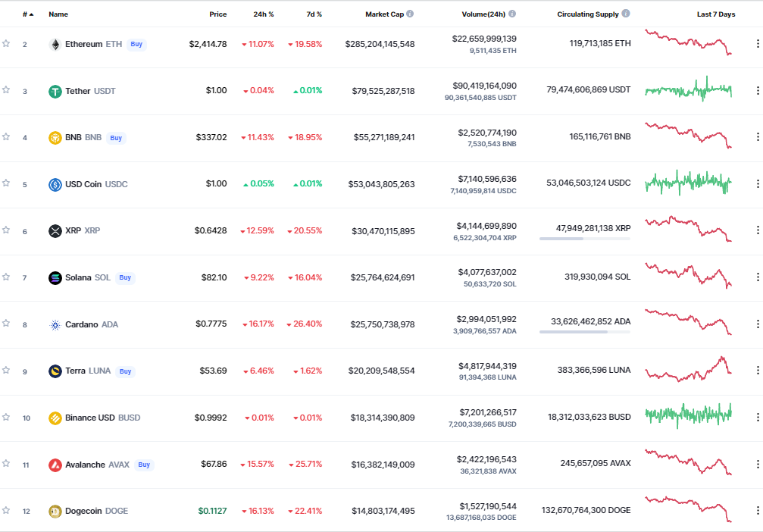Open more options menu for Cardano row
763x532 pixels.
coord(758,324)
